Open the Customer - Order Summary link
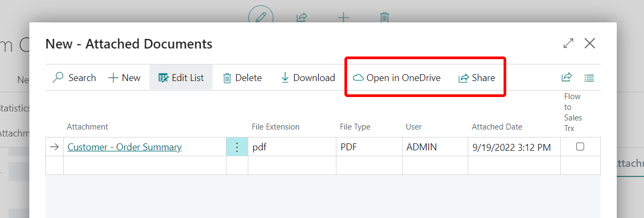This screenshot has height=218, width=644. [x=124, y=147]
